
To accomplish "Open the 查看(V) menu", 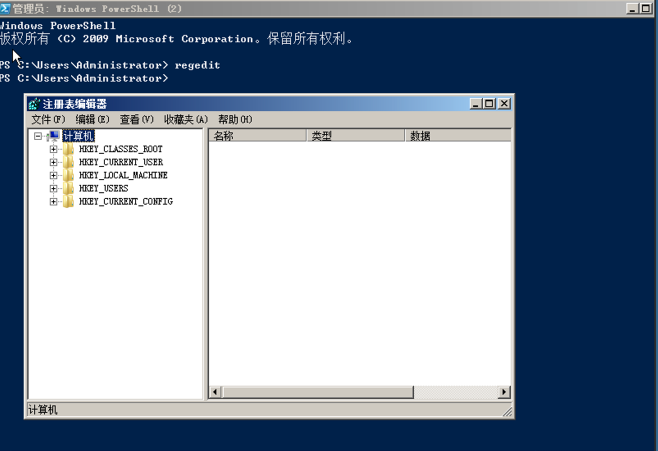I will click(137, 120).
